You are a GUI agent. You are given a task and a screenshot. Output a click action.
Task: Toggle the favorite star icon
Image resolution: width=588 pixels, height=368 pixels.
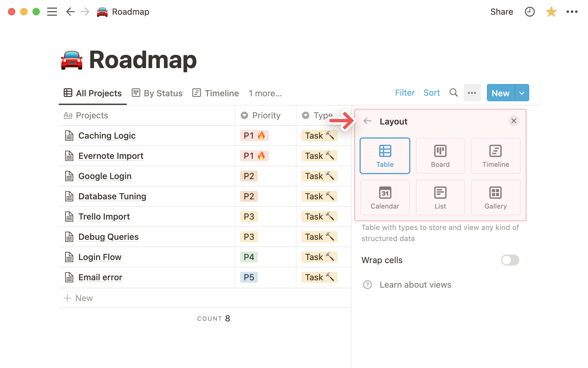click(551, 12)
